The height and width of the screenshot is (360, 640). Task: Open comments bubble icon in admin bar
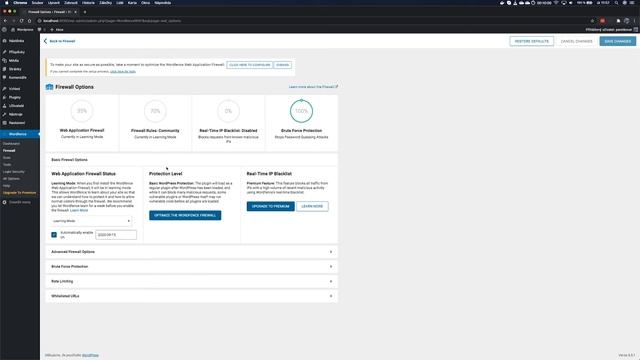40,29
